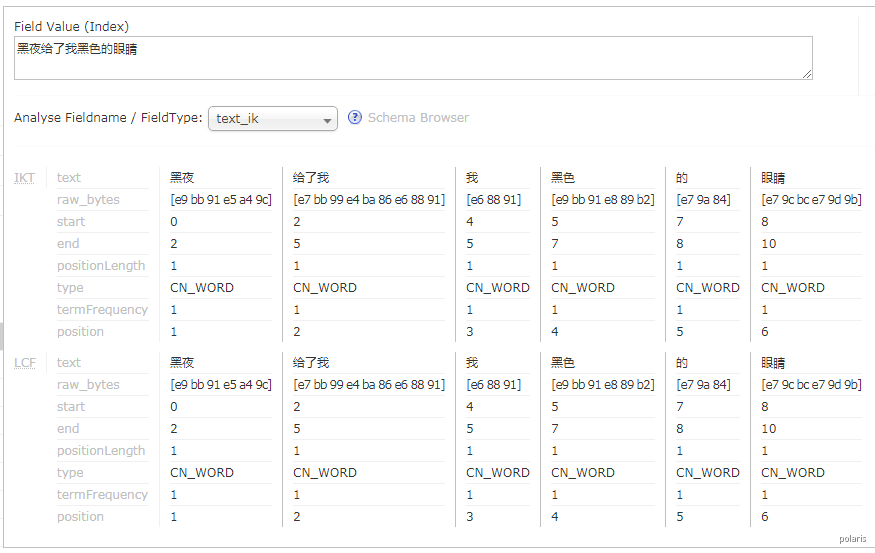
Task: Open the text_ik FieldType dropdown
Action: tap(273, 119)
